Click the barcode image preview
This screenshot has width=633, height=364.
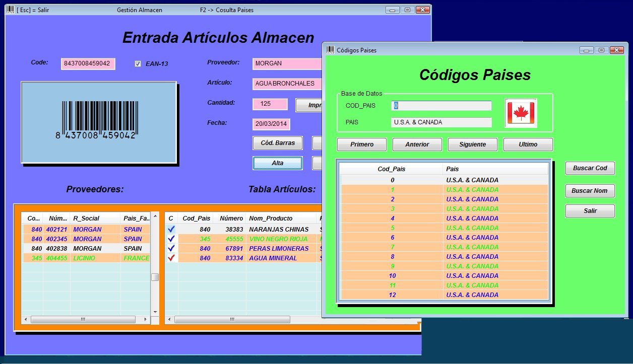click(x=99, y=122)
